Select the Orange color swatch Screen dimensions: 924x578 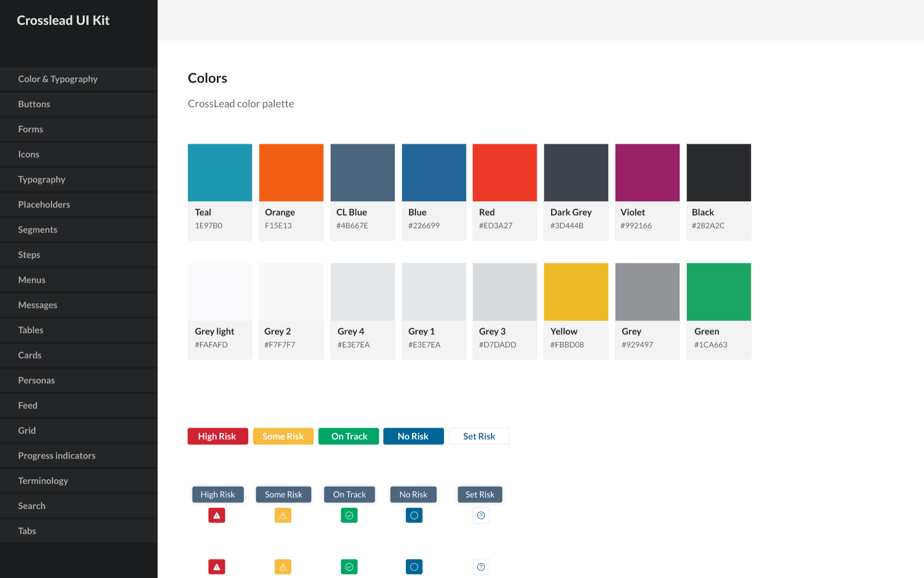[291, 173]
